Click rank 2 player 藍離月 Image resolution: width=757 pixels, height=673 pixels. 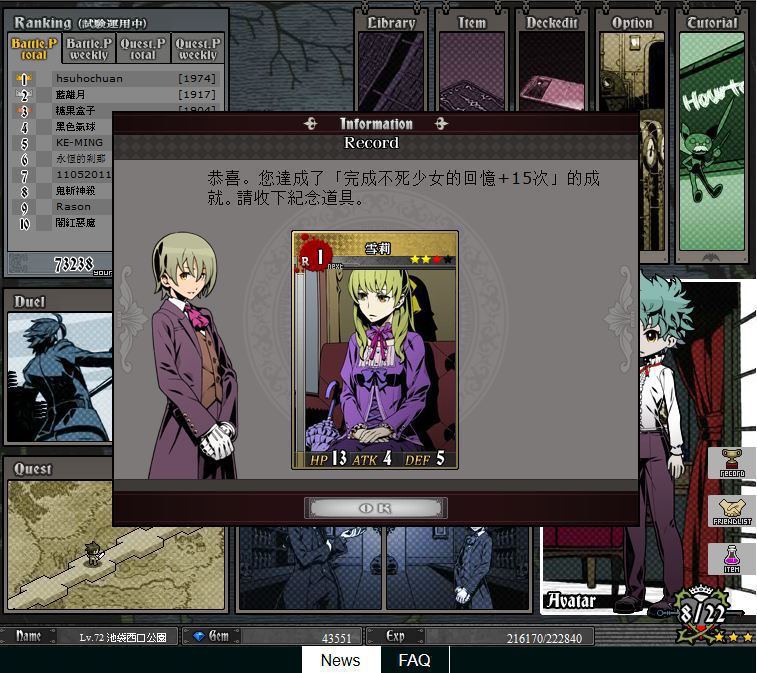[x=70, y=95]
